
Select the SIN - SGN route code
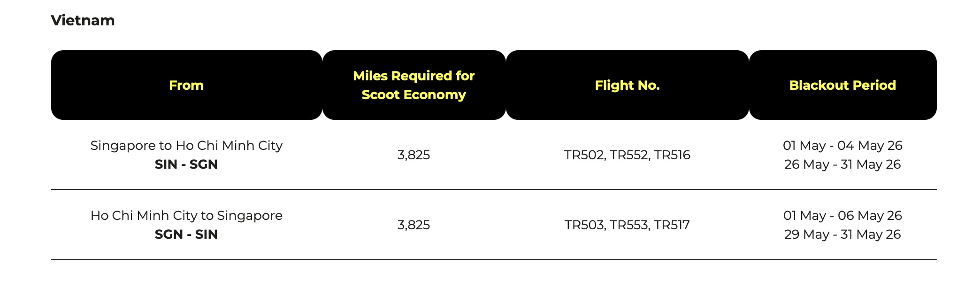pos(186,164)
